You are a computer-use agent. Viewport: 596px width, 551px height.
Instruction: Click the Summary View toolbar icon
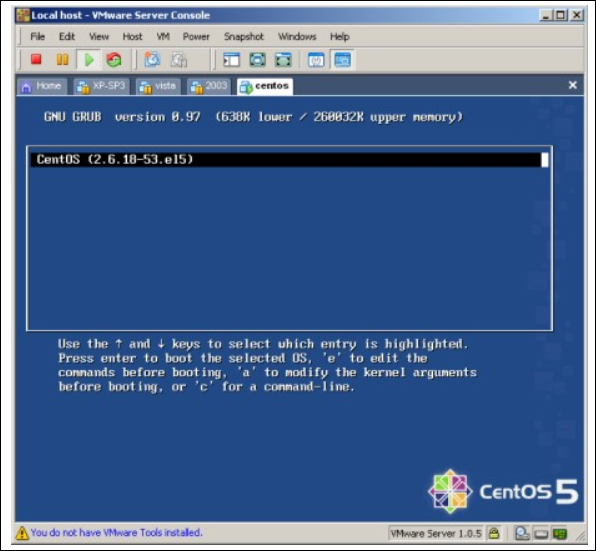pos(316,60)
